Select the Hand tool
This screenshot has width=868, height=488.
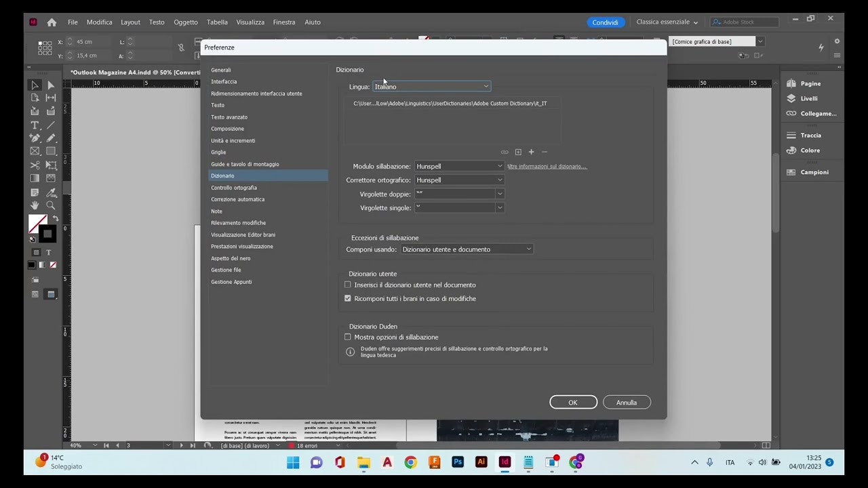click(x=35, y=205)
